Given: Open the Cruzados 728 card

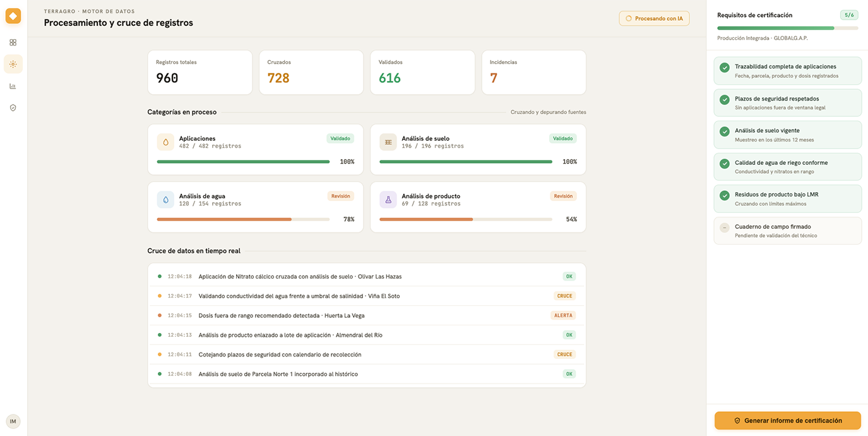Looking at the screenshot, I should pos(311,73).
